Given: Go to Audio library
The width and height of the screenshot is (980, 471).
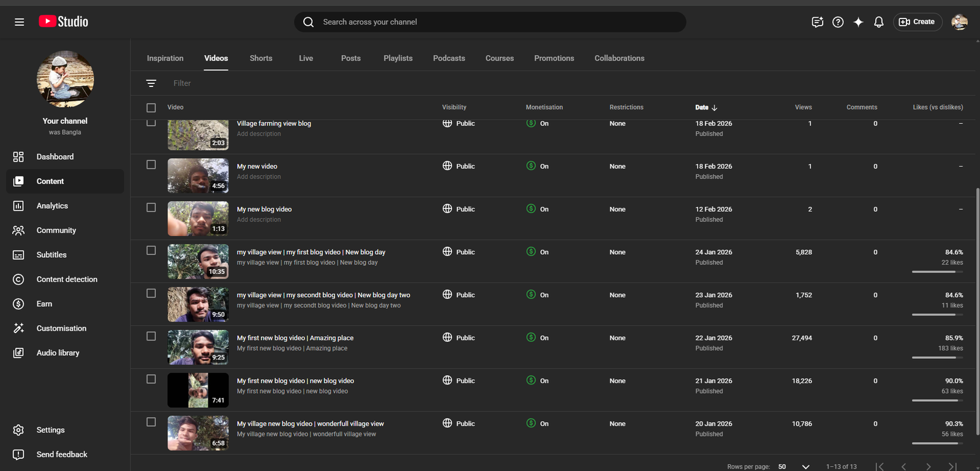Looking at the screenshot, I should click(x=58, y=353).
